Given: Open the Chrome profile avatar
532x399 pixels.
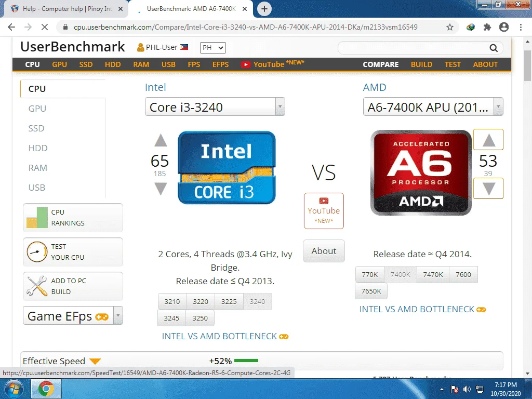Looking at the screenshot, I should 504,27.
